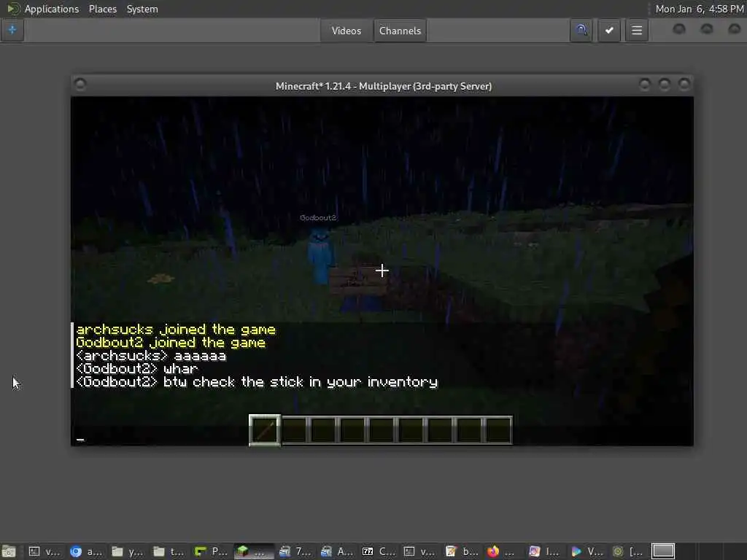Switch to the Channels tab
This screenshot has height=560, width=747.
tap(400, 31)
